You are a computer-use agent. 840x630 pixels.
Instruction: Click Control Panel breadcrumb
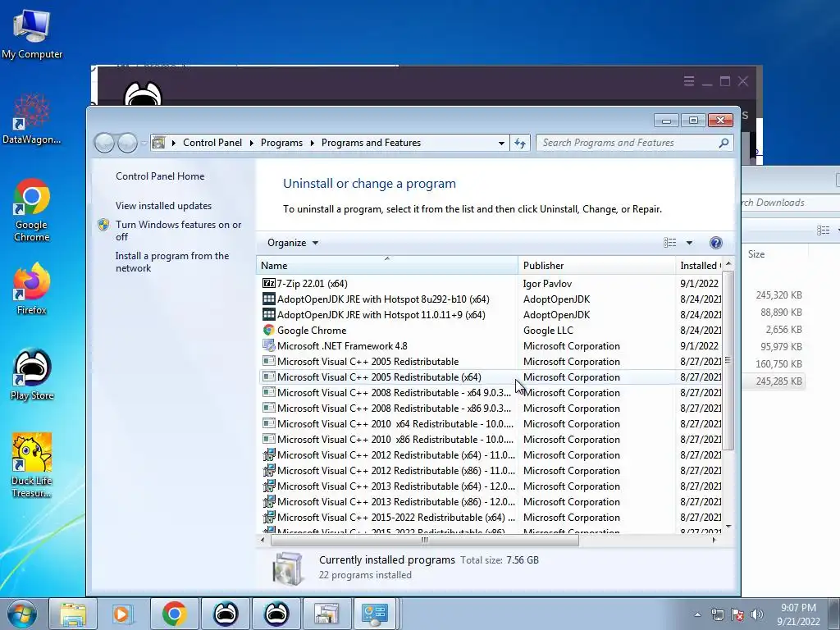[212, 143]
